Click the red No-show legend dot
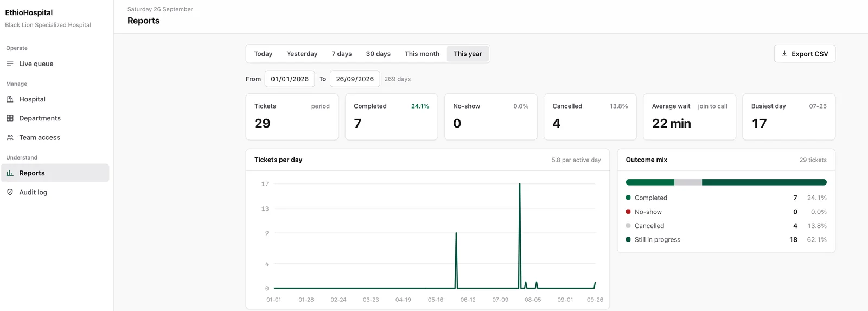The height and width of the screenshot is (311, 868). [x=628, y=212]
